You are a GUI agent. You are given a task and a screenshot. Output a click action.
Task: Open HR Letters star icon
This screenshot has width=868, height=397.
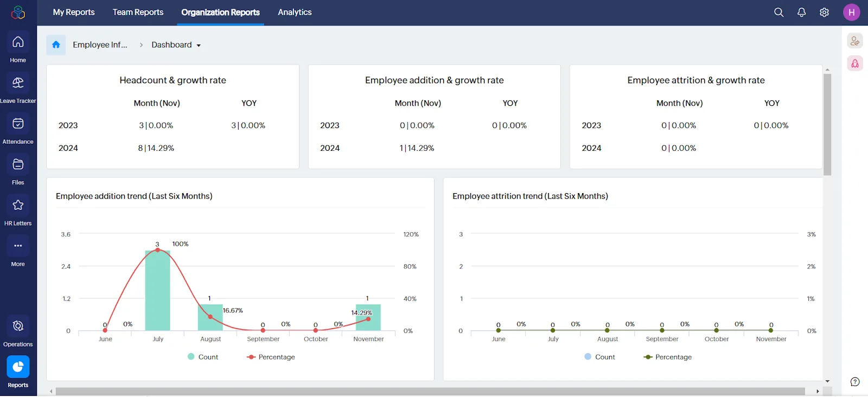[x=18, y=205]
